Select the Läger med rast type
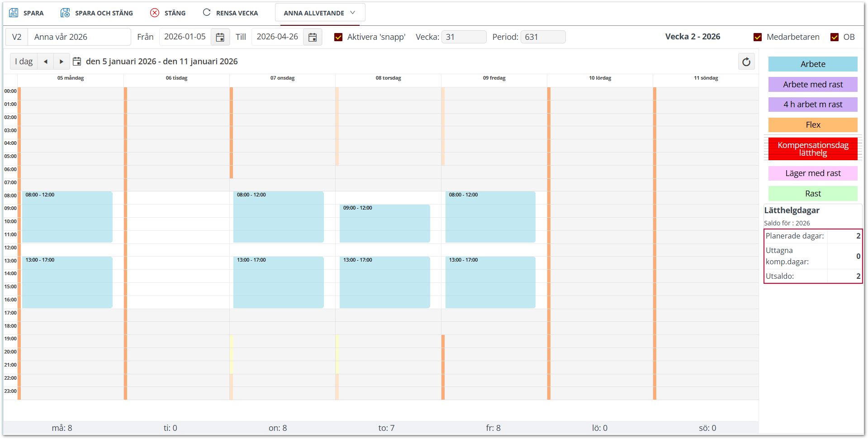The width and height of the screenshot is (868, 439). coord(813,173)
